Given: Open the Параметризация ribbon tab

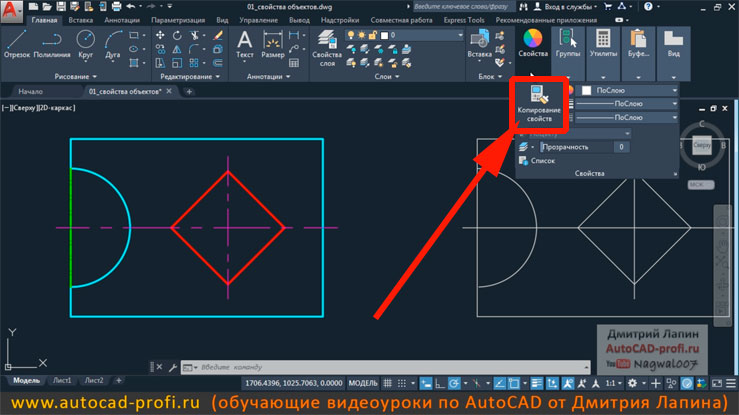Looking at the screenshot, I should [x=178, y=20].
